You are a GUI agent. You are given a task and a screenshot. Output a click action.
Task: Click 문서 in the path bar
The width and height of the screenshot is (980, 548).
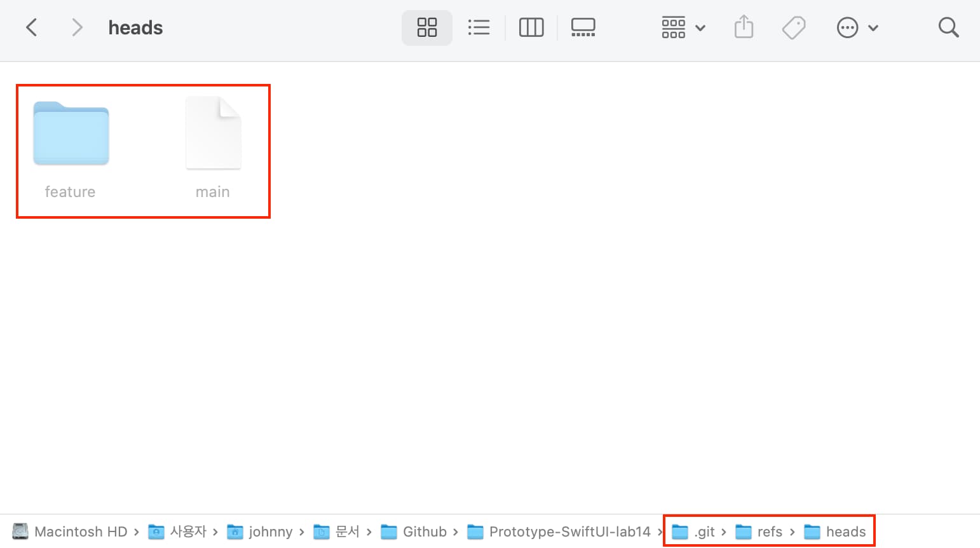pos(337,531)
